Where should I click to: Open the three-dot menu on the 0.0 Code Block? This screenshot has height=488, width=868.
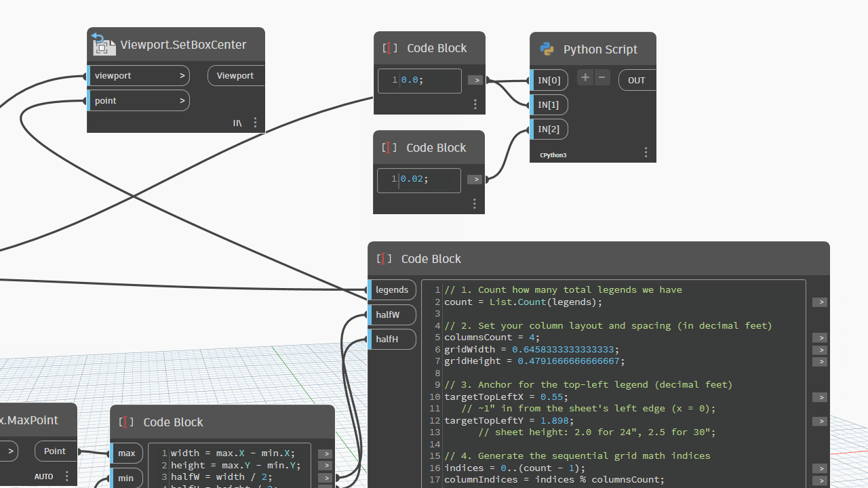475,104
